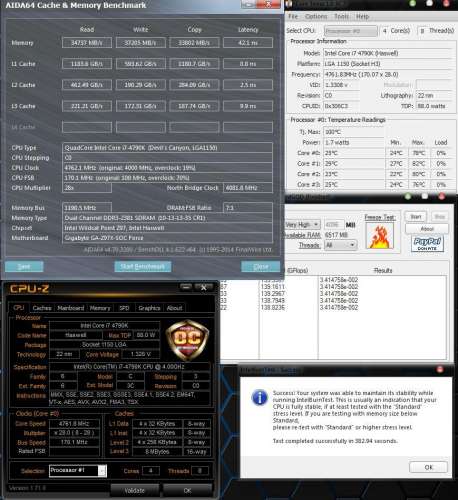
Task: Click the Tj. Max 100°C value
Action: pyautogui.click(x=354, y=132)
